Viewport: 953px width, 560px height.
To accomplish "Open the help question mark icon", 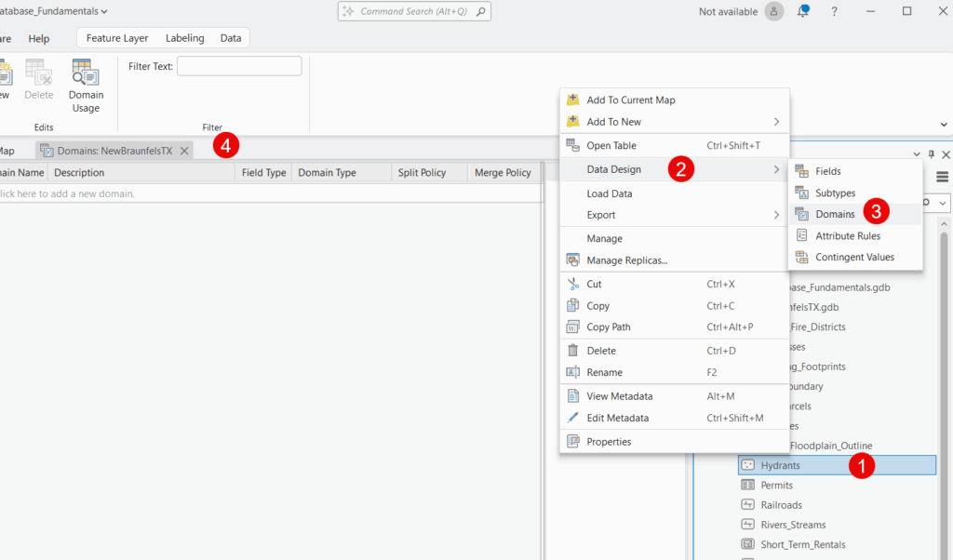I will [x=835, y=11].
